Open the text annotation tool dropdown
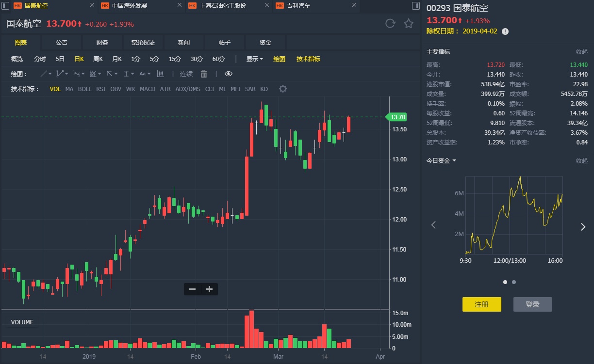Screen dimensions: 594x364 [145, 74]
